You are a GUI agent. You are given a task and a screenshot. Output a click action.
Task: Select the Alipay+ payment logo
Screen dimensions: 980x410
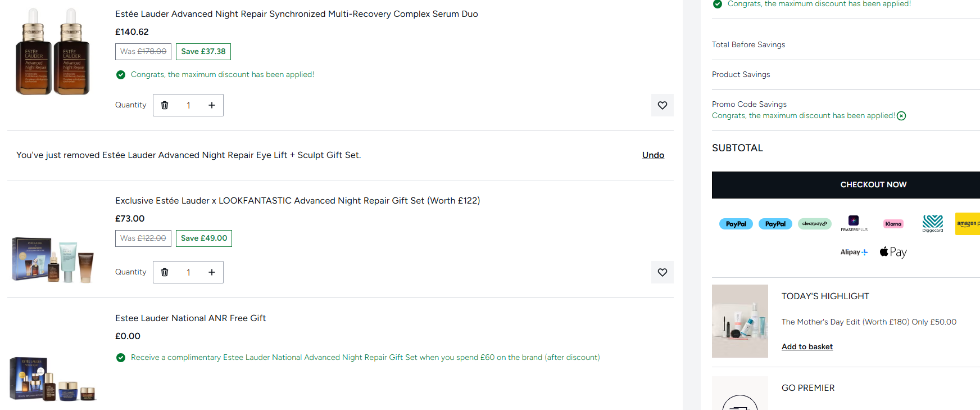pyautogui.click(x=854, y=252)
